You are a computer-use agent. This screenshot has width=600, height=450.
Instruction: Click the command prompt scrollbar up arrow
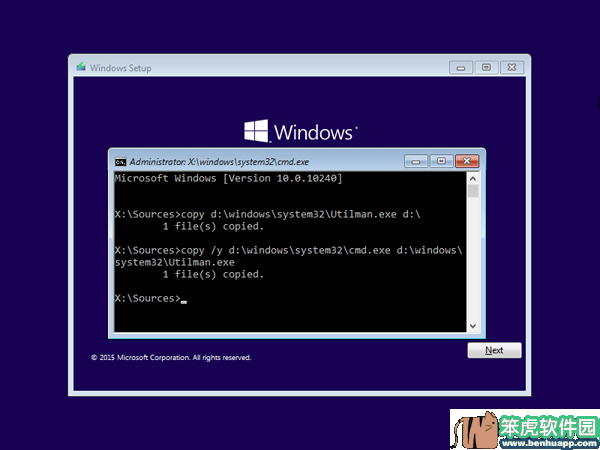click(473, 178)
